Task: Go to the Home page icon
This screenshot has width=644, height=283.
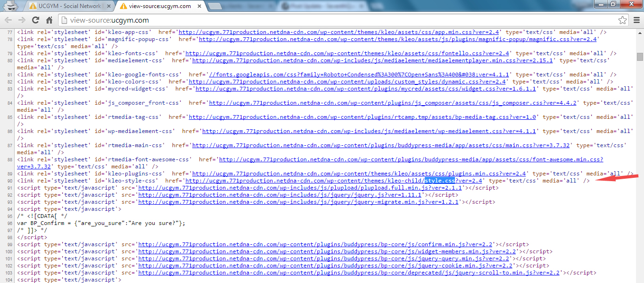Action: tap(49, 20)
